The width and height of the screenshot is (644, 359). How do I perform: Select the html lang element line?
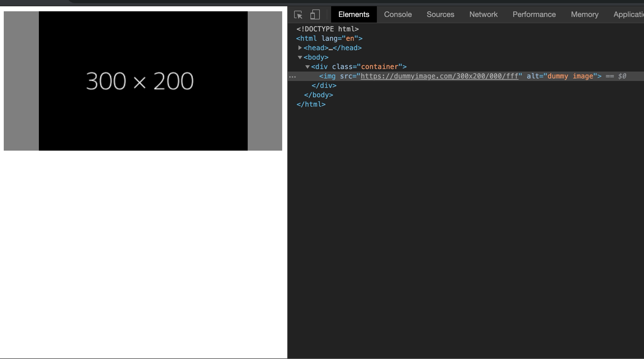click(x=329, y=38)
